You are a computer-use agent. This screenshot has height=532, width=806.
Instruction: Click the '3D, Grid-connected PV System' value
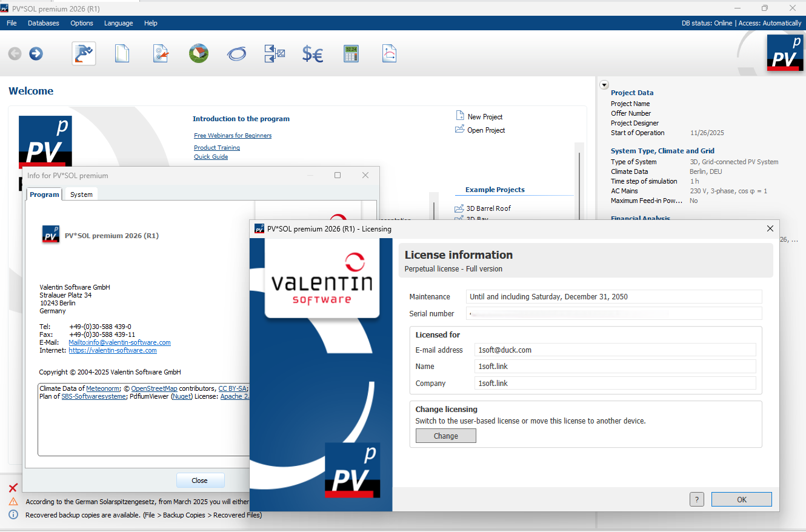point(734,162)
